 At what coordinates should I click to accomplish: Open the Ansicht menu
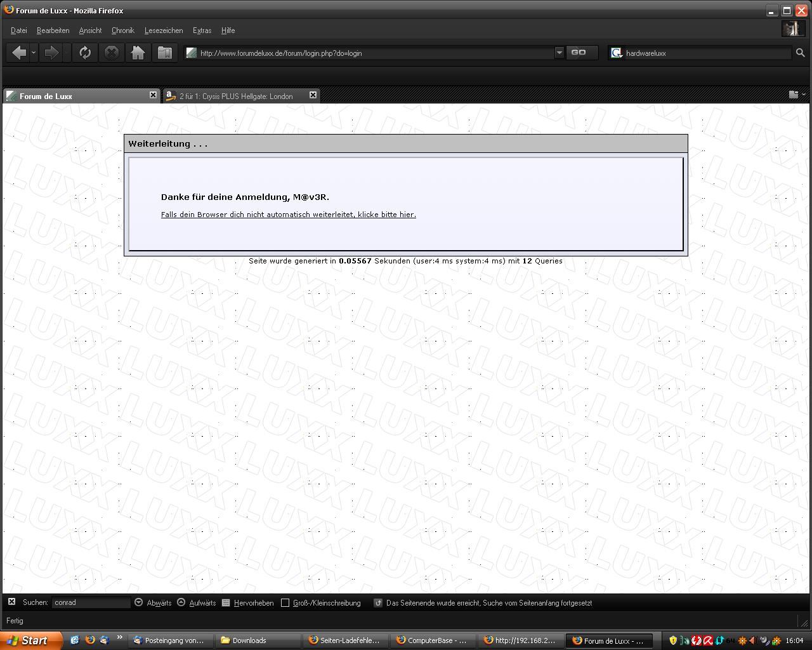90,30
